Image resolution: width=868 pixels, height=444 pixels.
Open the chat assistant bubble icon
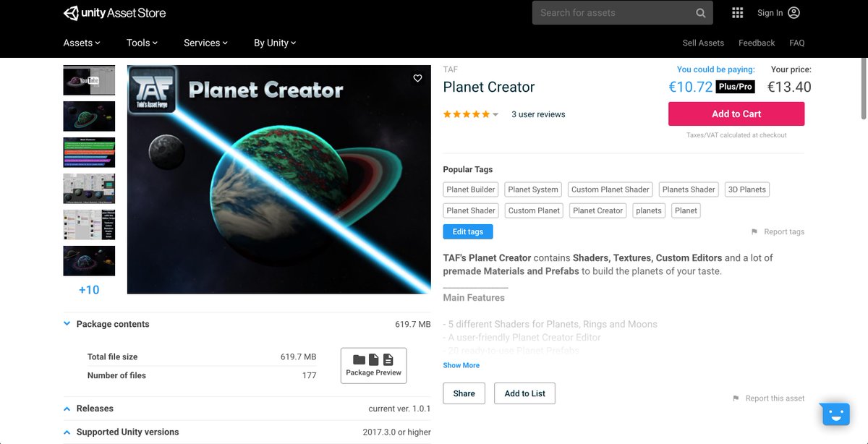tap(835, 414)
